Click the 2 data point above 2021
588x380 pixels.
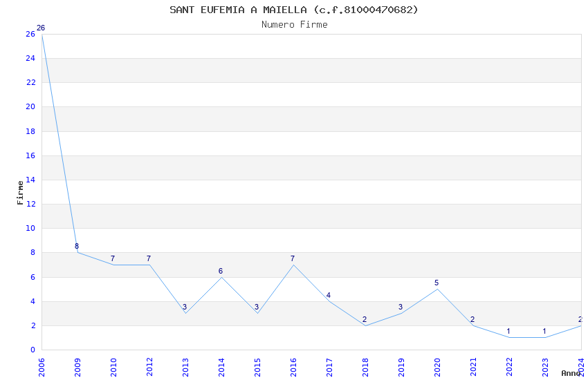click(472, 319)
